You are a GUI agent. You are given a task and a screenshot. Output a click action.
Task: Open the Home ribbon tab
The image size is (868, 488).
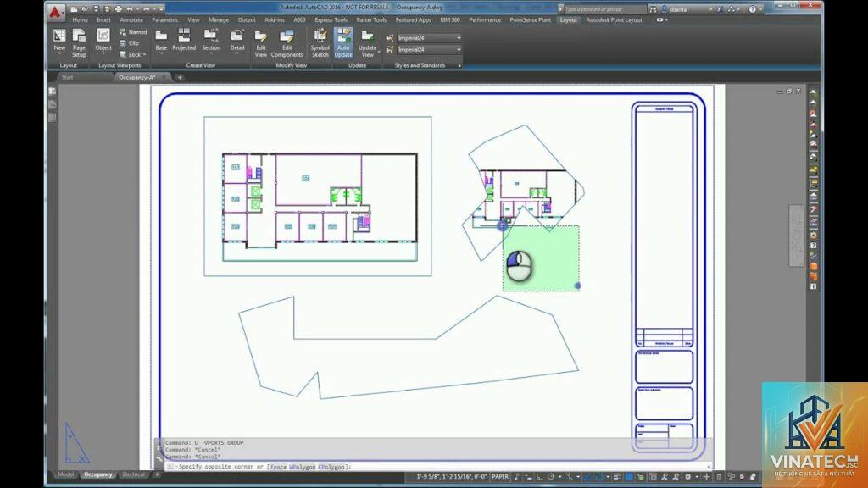click(80, 20)
